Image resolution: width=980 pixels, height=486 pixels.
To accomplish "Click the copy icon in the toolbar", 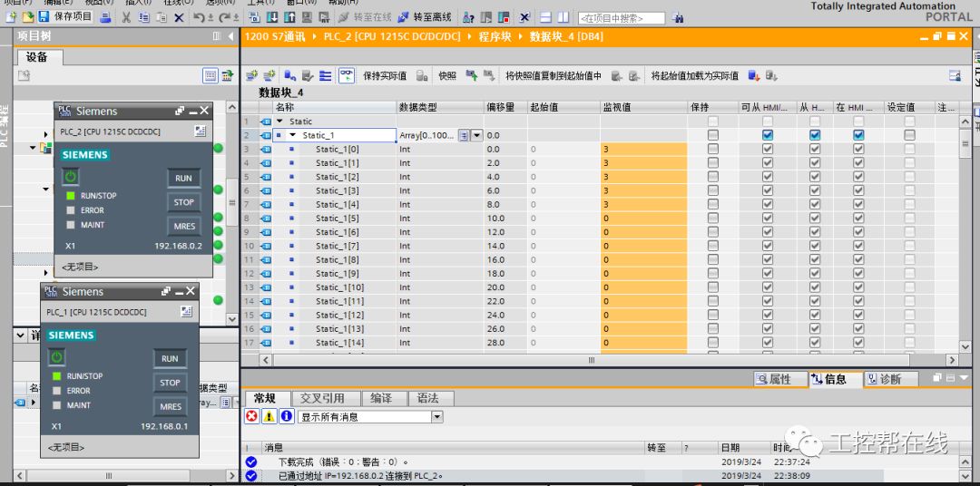I will (144, 17).
